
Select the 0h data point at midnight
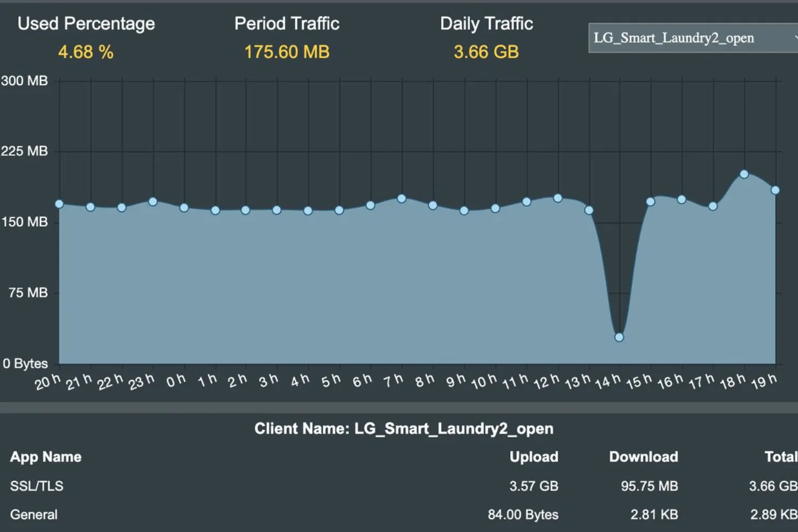pos(184,207)
